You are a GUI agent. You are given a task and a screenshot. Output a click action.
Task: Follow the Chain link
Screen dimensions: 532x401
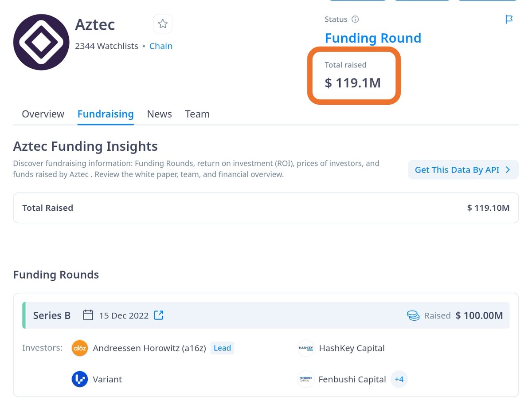tap(161, 46)
